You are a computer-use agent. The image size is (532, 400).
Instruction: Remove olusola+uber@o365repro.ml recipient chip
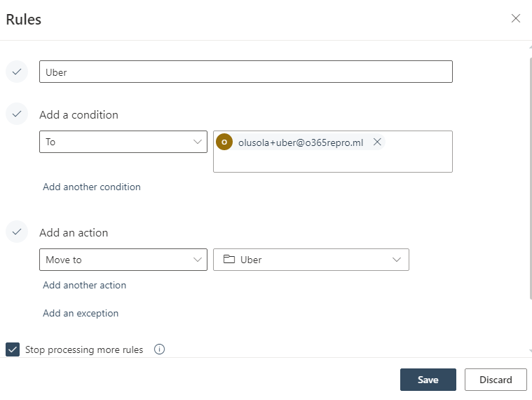(x=377, y=142)
